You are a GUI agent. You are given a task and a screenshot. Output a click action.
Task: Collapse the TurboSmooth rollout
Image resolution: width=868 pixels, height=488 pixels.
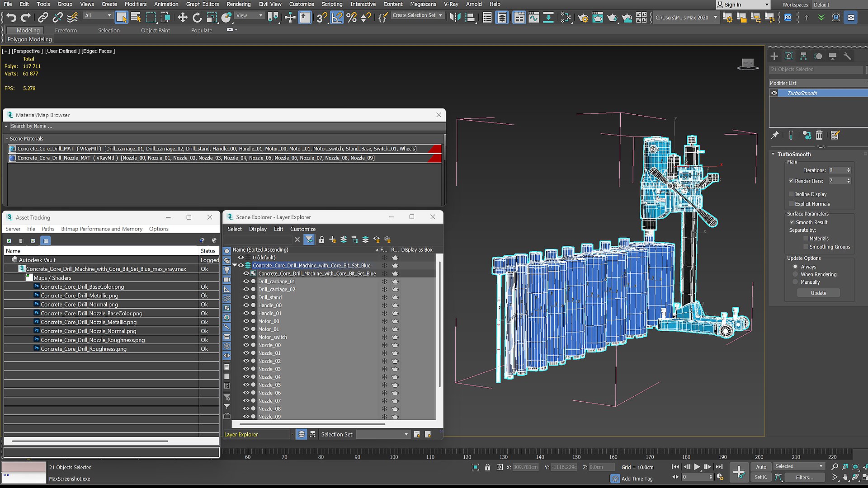[x=773, y=155]
